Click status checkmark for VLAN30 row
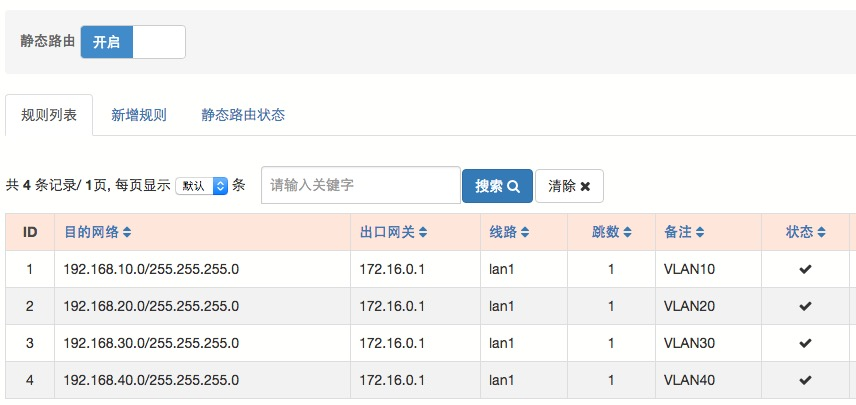Viewport: 856px width, 405px height. tap(805, 343)
